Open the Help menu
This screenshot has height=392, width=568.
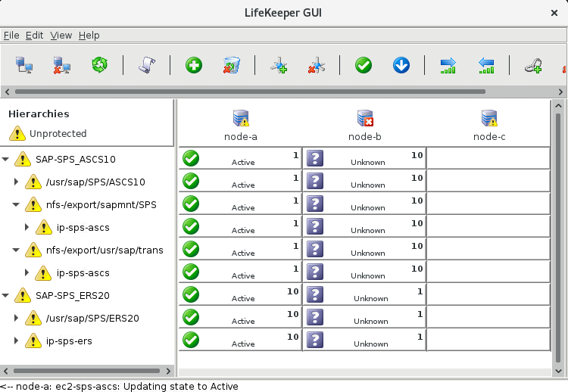pyautogui.click(x=89, y=35)
